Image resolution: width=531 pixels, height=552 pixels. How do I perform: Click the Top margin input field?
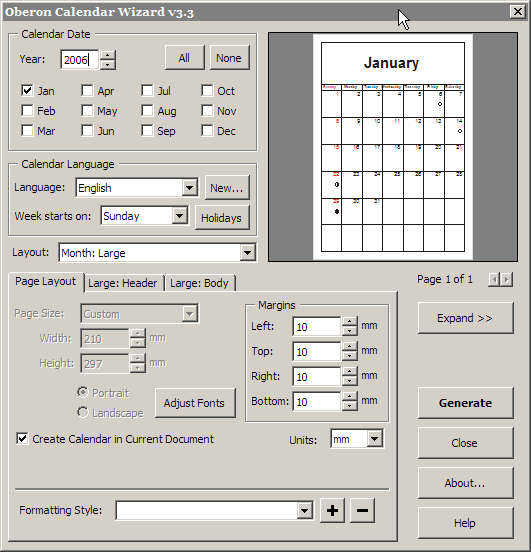(x=317, y=351)
